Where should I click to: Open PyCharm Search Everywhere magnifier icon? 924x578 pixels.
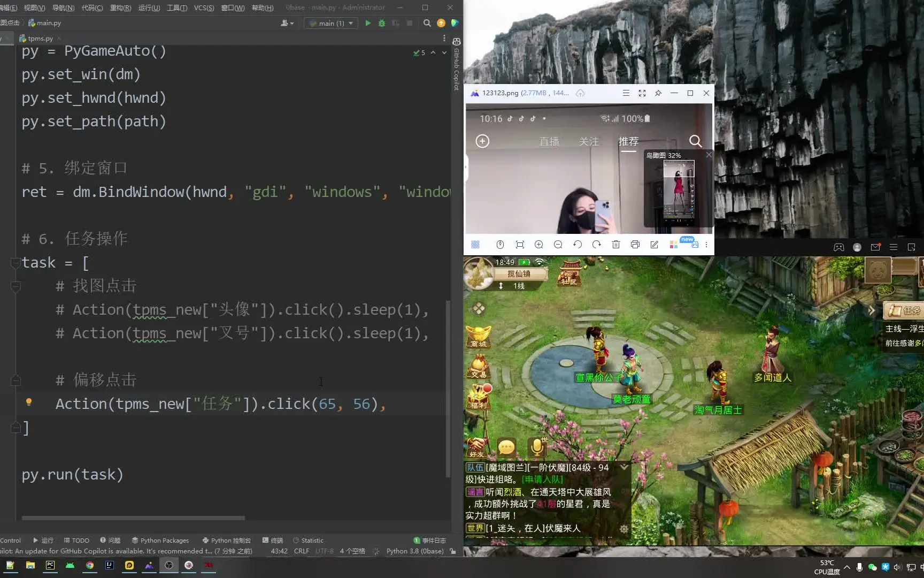tap(427, 23)
